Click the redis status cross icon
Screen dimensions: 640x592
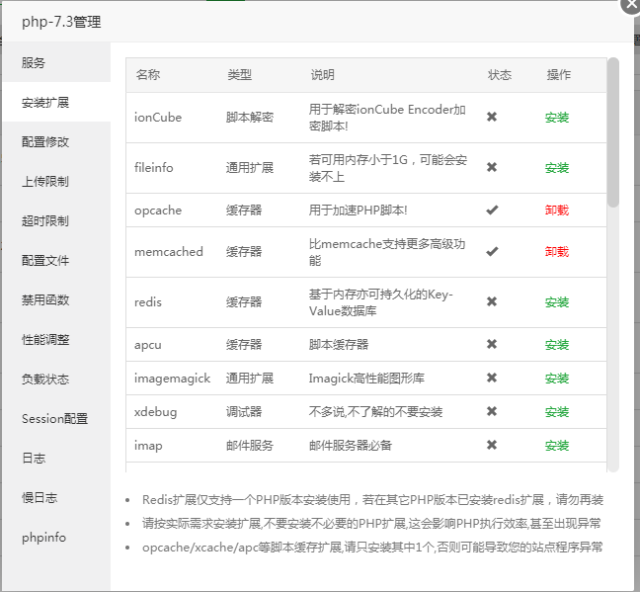point(492,302)
